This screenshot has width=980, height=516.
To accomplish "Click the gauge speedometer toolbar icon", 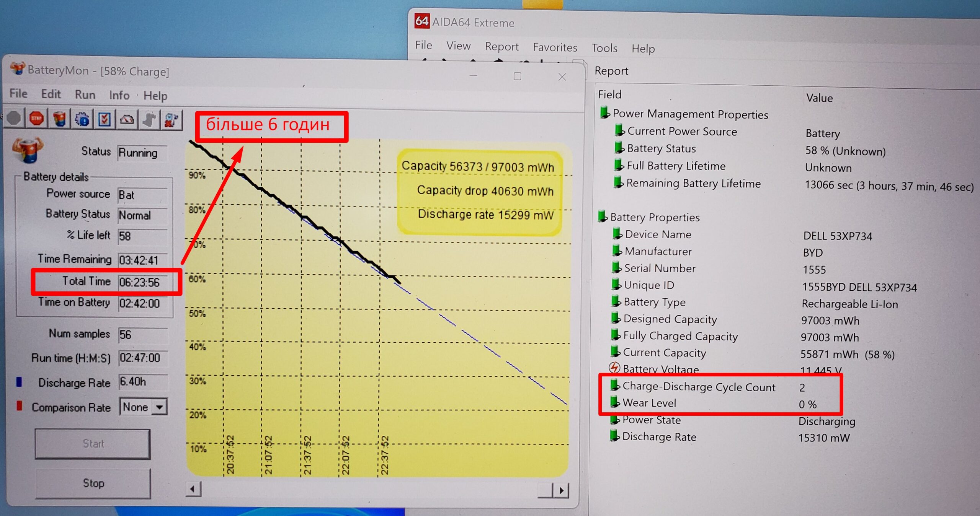I will (127, 120).
